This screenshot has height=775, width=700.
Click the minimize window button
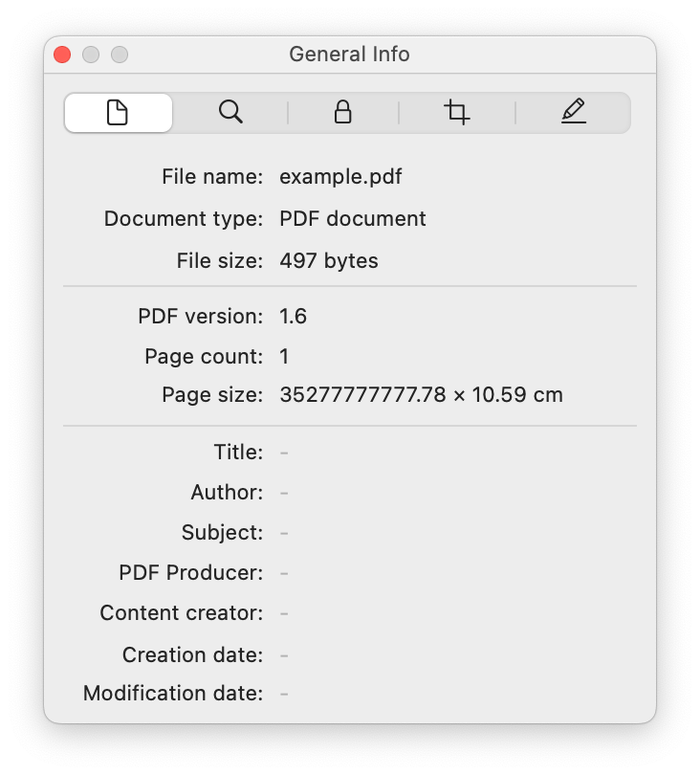(x=91, y=55)
